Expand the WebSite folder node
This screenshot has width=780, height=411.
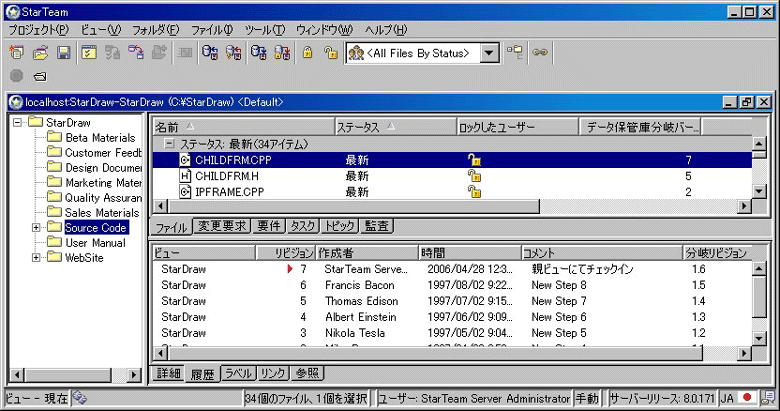click(36, 258)
